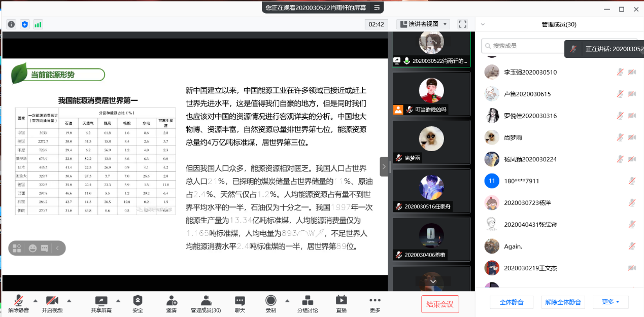Open the Chat (聊天) panel
Image resolution: width=644 pixels, height=317 pixels.
pyautogui.click(x=240, y=304)
